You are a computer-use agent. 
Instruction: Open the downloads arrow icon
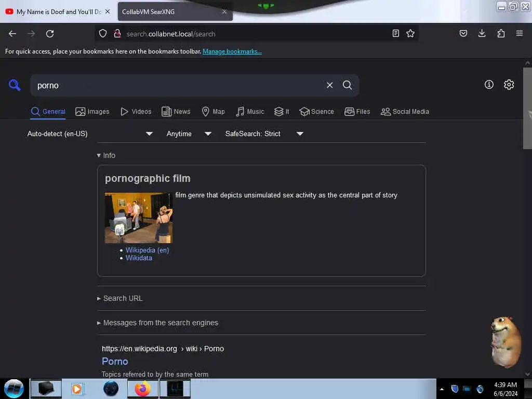pyautogui.click(x=482, y=33)
